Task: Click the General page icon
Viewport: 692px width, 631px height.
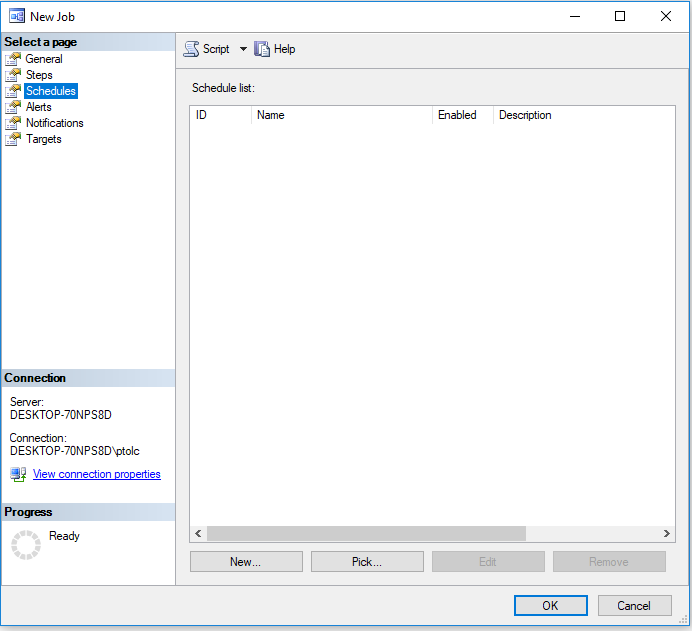Action: 13,59
